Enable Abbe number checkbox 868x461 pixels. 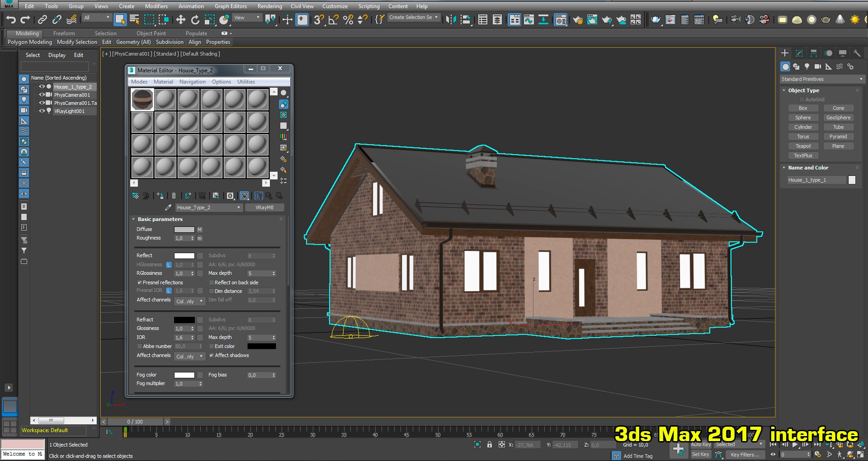click(x=140, y=346)
